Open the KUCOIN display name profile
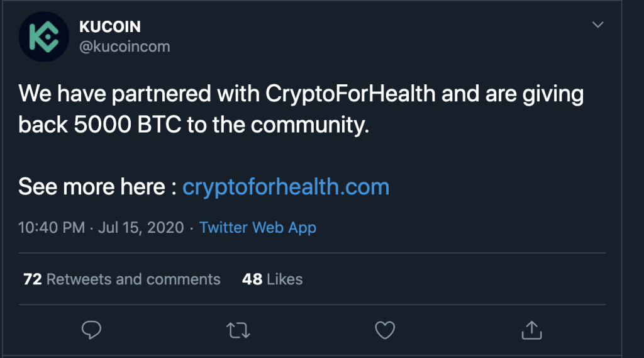Image resolution: width=644 pixels, height=358 pixels. [x=110, y=27]
